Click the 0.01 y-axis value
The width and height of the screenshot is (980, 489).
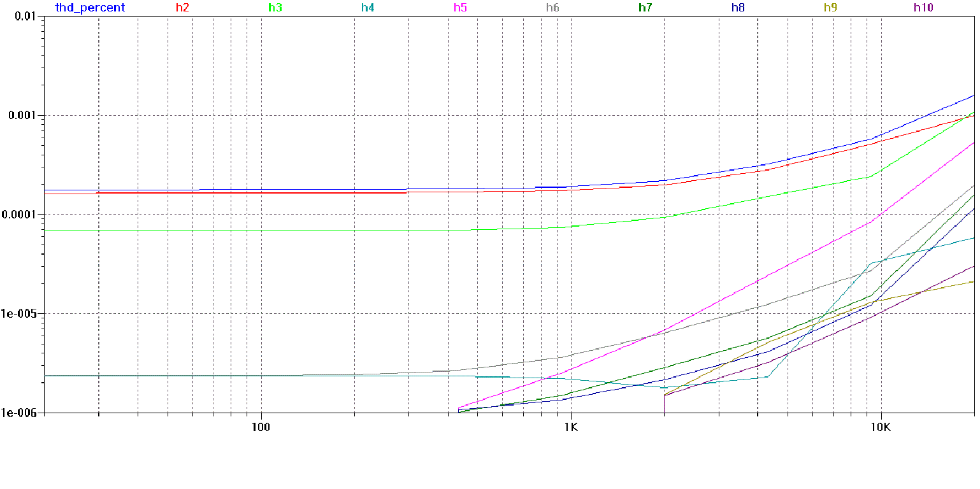(25, 16)
